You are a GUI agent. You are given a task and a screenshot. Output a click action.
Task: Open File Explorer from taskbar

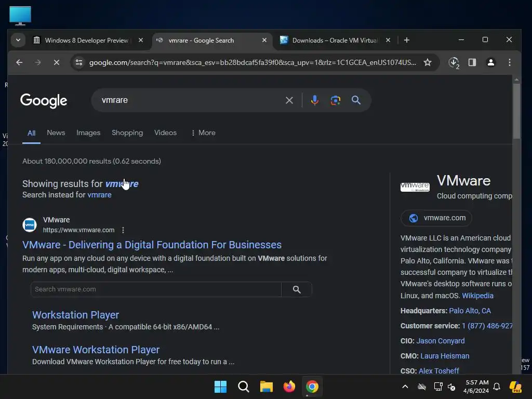pyautogui.click(x=267, y=387)
